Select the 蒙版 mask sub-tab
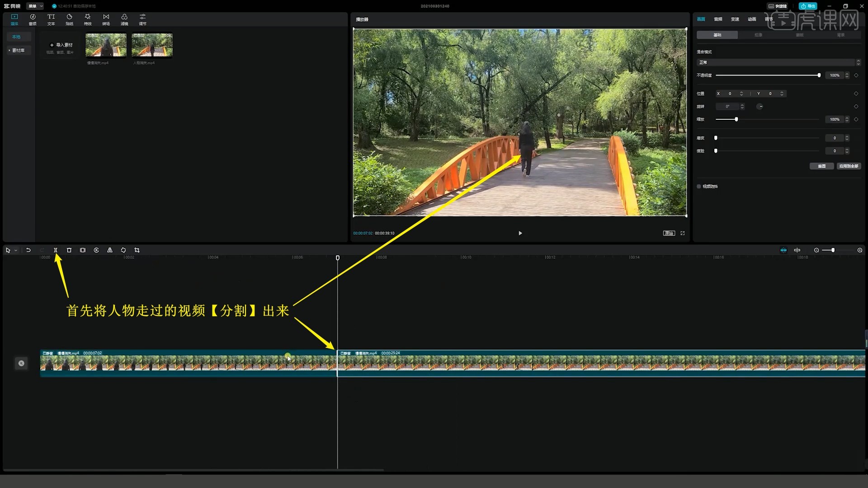The width and height of the screenshot is (868, 488). pos(800,35)
